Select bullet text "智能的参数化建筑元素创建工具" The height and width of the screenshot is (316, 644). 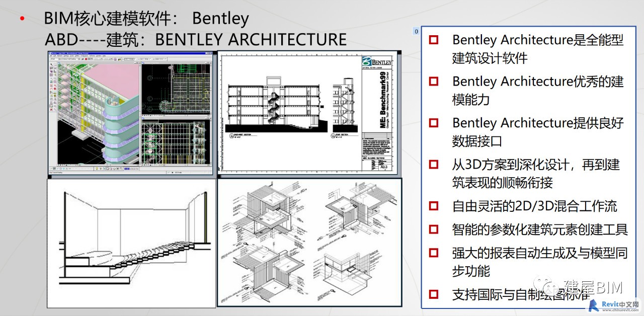[x=540, y=229]
